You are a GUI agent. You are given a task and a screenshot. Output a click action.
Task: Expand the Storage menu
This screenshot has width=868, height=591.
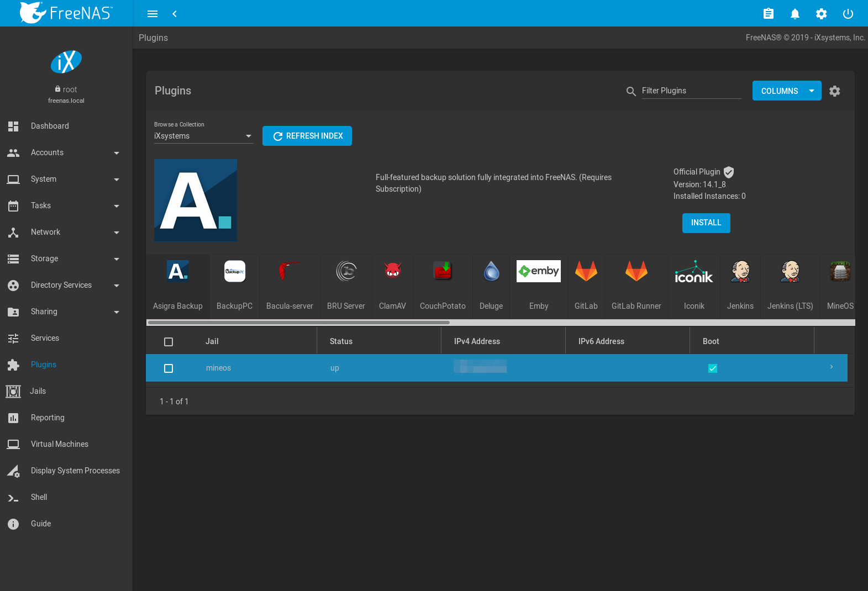click(66, 258)
